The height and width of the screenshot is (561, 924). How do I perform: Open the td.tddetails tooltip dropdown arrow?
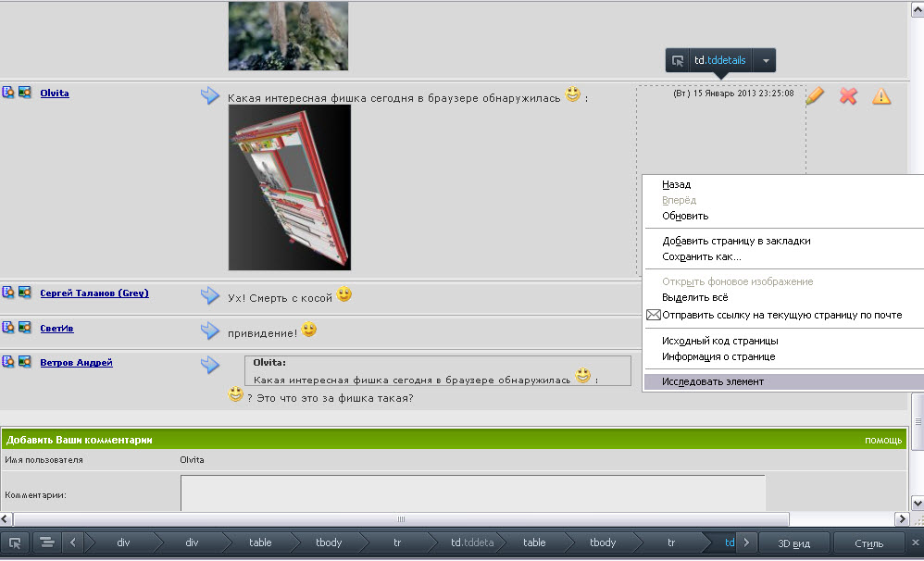click(x=765, y=60)
